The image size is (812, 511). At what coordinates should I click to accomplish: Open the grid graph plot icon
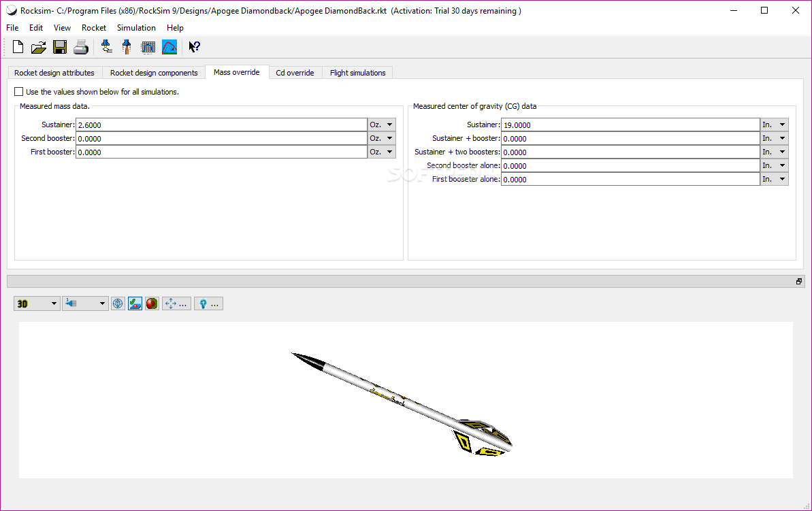pyautogui.click(x=148, y=47)
